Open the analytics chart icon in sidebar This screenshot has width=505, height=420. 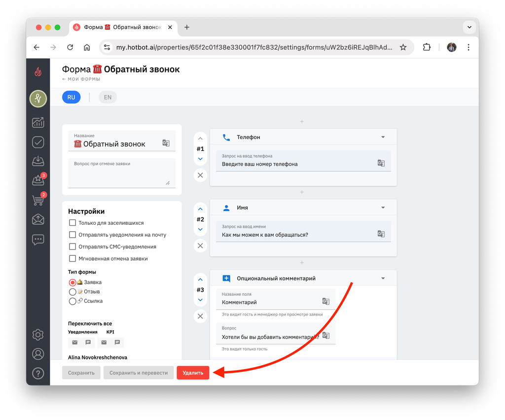pyautogui.click(x=38, y=122)
